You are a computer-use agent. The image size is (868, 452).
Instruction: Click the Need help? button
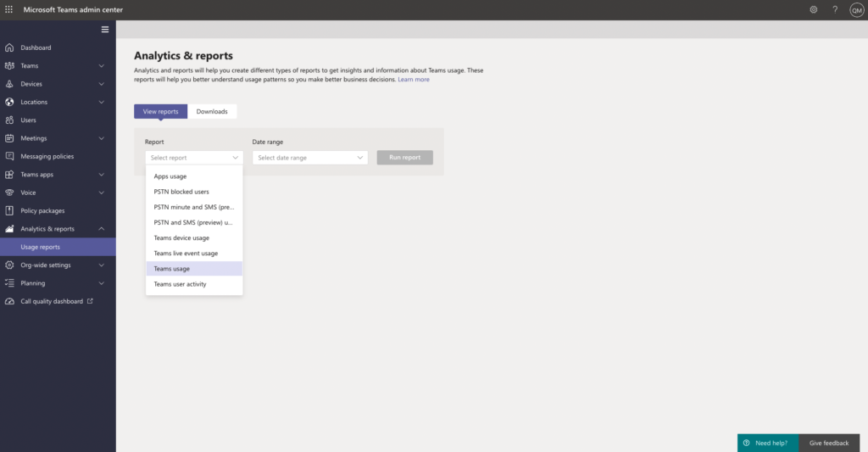tap(768, 443)
